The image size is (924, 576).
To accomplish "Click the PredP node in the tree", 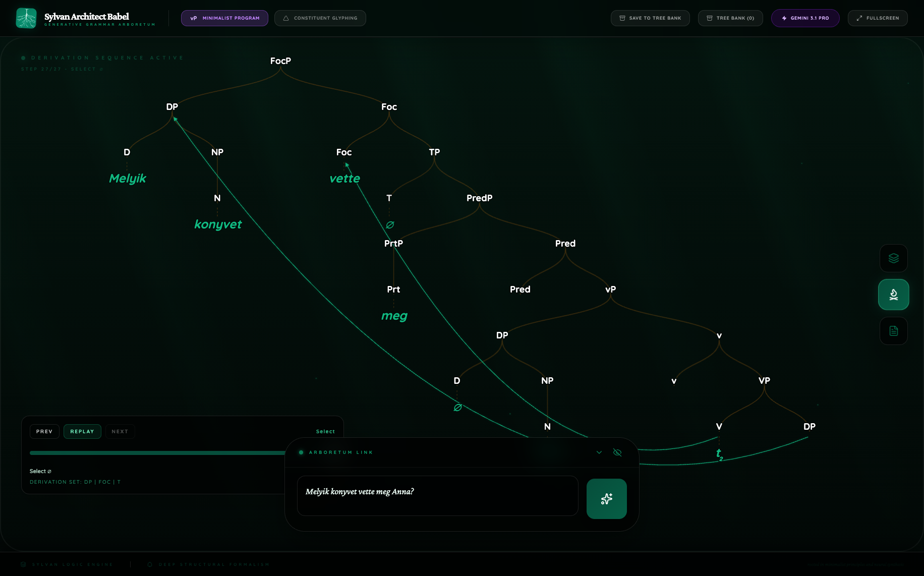I will [479, 198].
